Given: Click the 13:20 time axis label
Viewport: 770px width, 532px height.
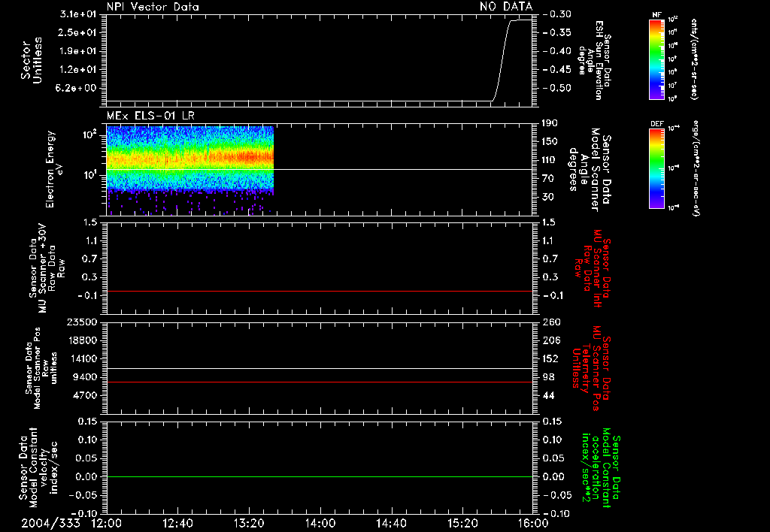Looking at the screenshot, I should point(249,523).
